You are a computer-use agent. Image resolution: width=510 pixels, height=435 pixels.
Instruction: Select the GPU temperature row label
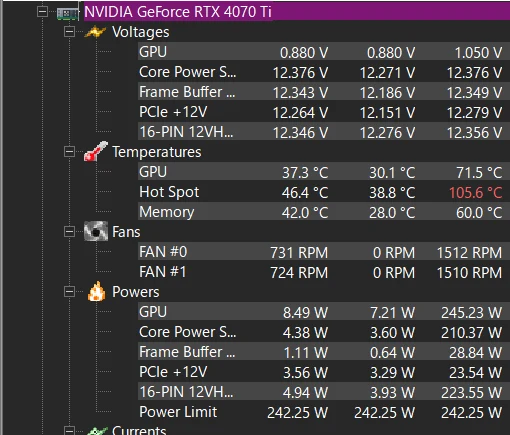(x=153, y=172)
